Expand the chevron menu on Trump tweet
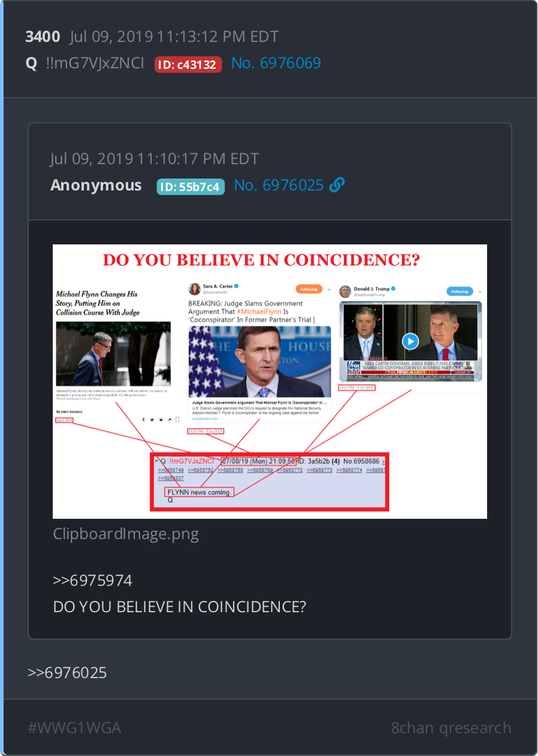This screenshot has width=538, height=756. (480, 291)
